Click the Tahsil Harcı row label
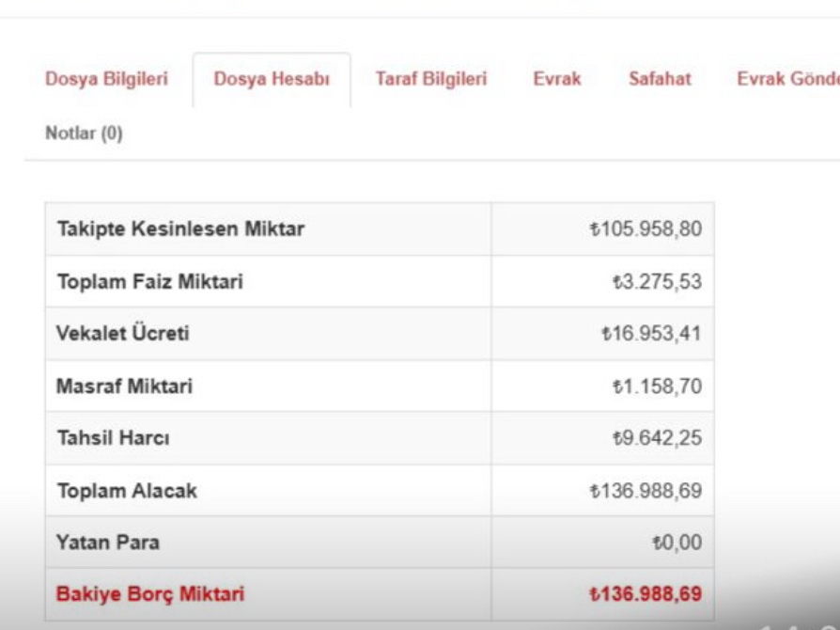This screenshot has width=840, height=630. tap(114, 438)
